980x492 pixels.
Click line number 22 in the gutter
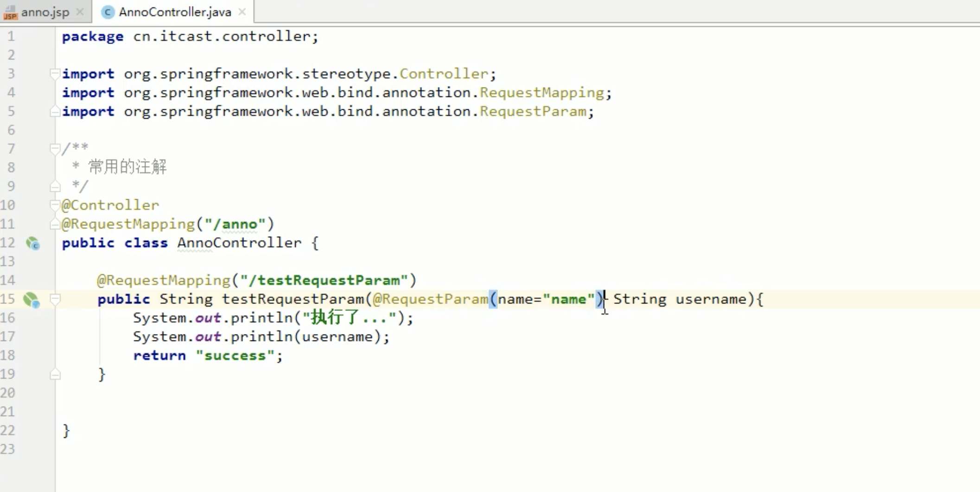[8, 430]
